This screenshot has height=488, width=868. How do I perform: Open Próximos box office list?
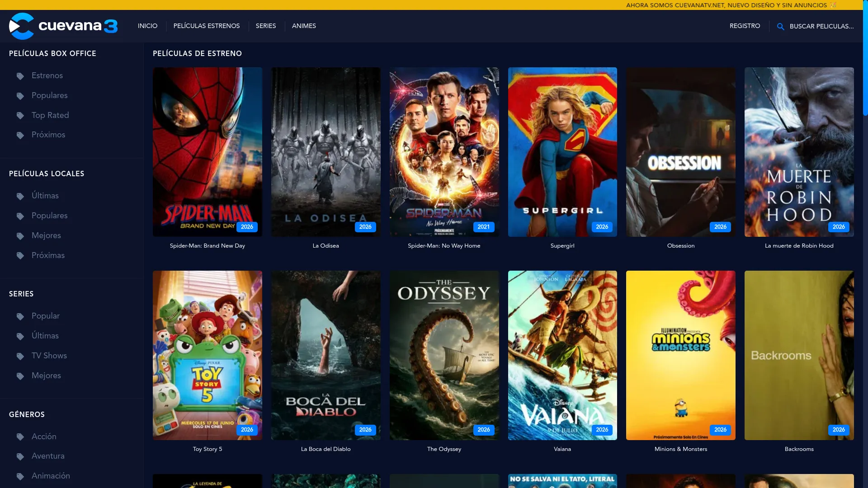tap(48, 135)
